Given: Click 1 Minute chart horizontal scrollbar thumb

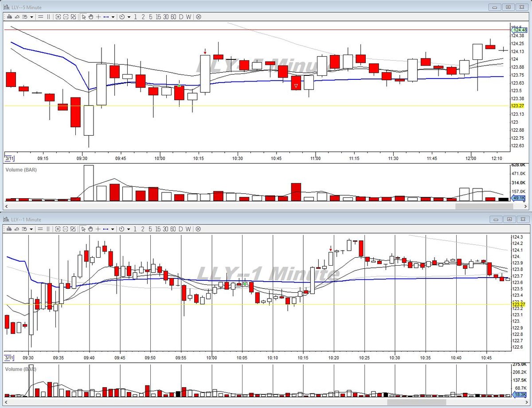Looking at the screenshot, I should pos(416,402).
